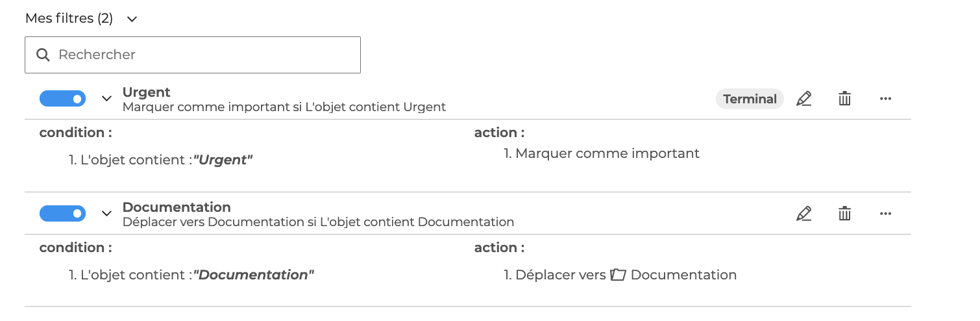Click the folder icon in Documentation action

(618, 275)
